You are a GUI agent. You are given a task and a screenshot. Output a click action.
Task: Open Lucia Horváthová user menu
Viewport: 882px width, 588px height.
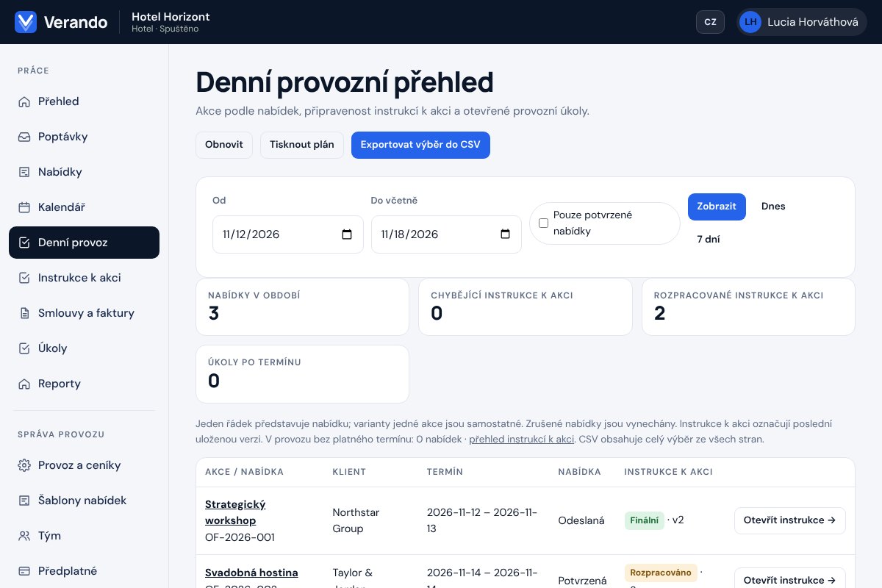(x=802, y=22)
